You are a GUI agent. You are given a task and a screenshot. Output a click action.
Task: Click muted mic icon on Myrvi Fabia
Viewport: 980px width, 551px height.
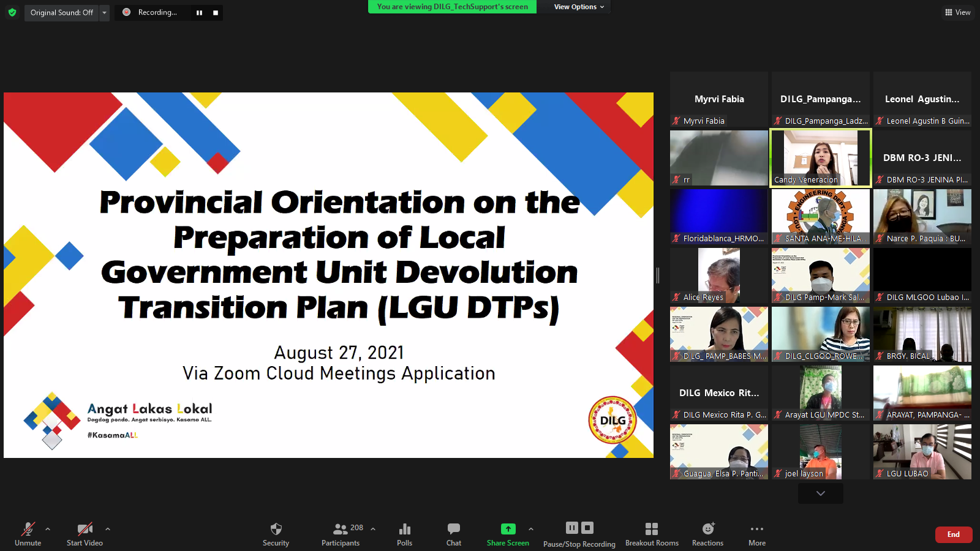pos(676,121)
